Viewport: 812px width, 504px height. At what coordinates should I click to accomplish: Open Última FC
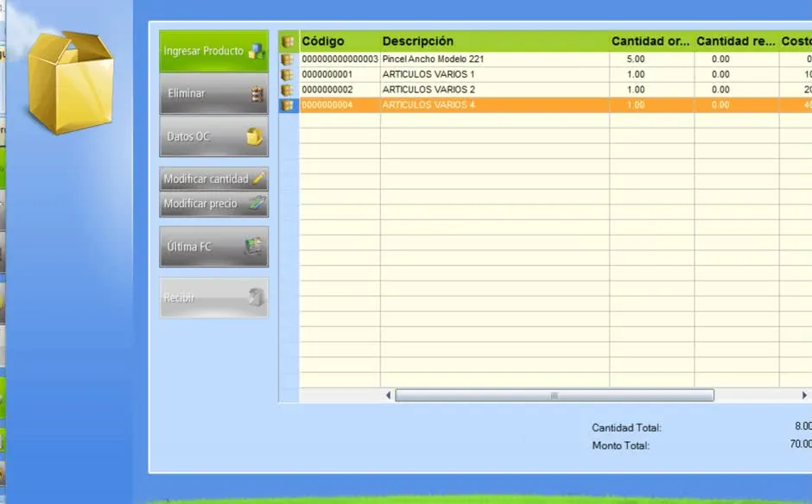point(214,247)
